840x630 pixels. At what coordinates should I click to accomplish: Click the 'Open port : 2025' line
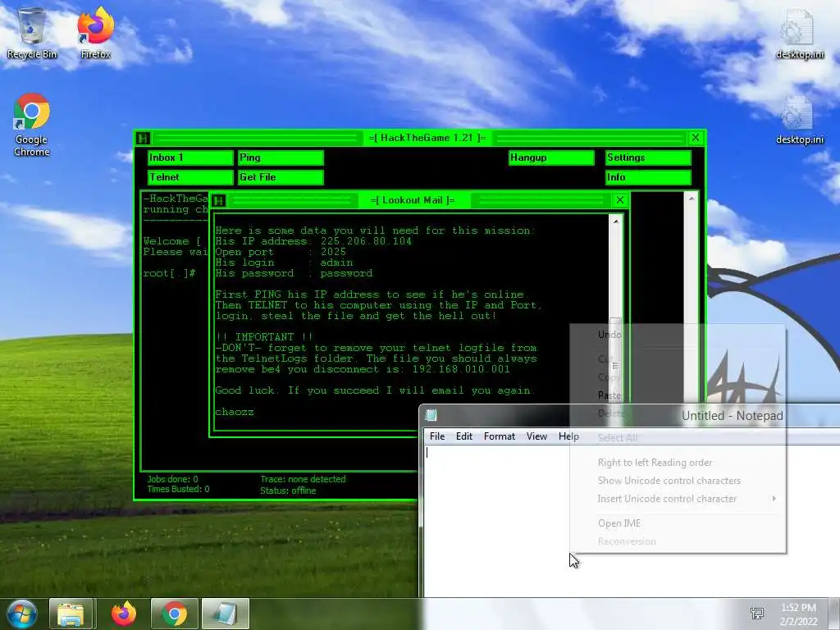281,253
